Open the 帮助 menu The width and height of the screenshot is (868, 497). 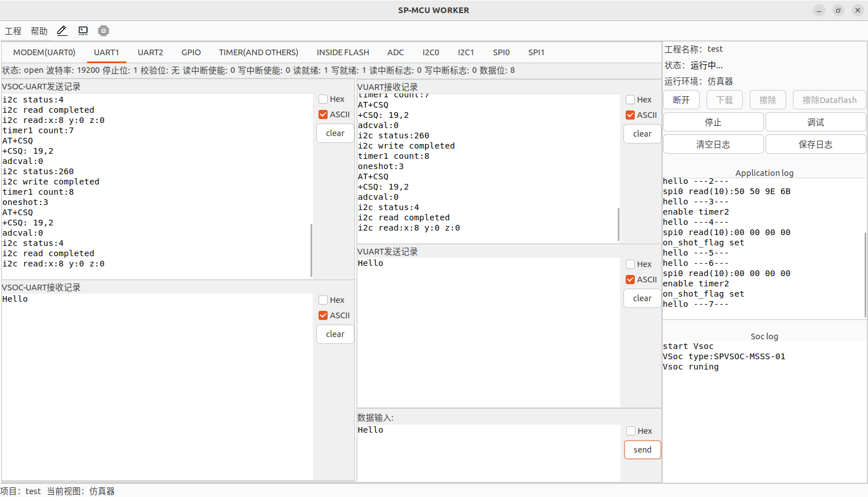coord(39,31)
